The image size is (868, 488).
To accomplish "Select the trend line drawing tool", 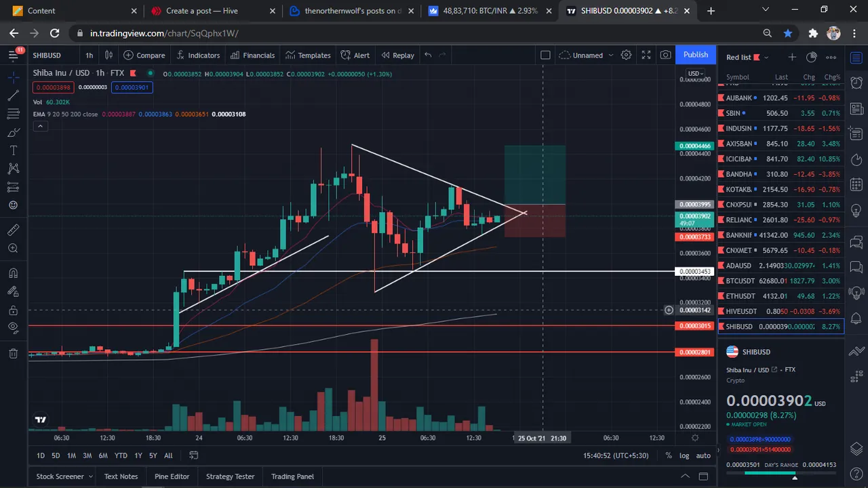I will coord(14,96).
